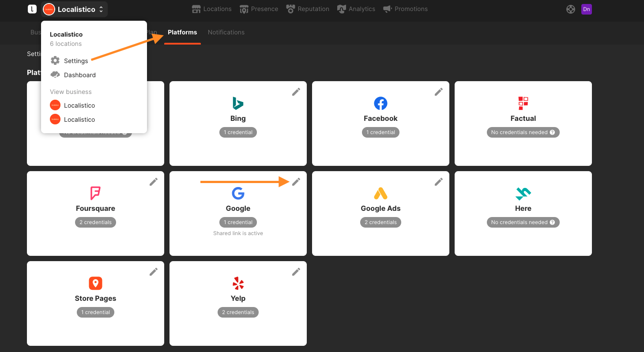Open the Promotions menu

tap(405, 9)
